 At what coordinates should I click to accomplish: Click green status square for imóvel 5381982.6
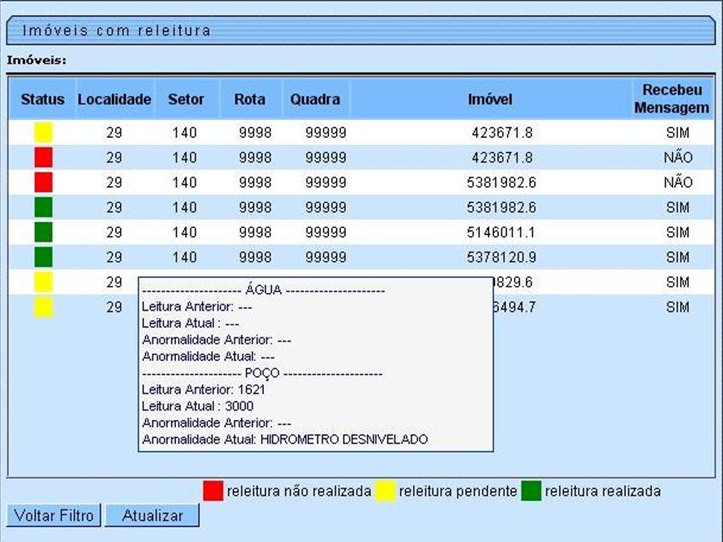[x=43, y=207]
